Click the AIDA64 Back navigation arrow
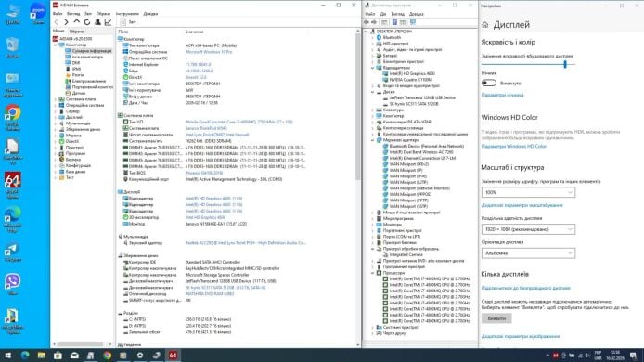644x362 pixels. pyautogui.click(x=57, y=22)
